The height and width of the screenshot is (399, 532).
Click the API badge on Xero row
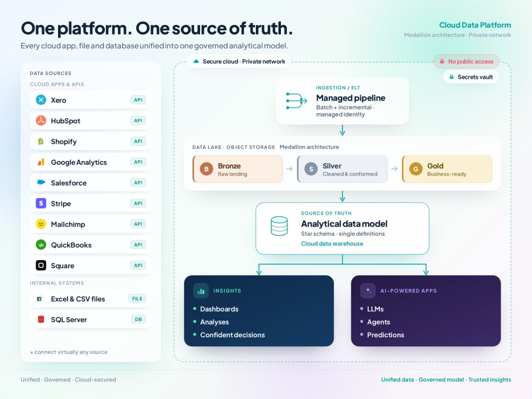coord(138,100)
